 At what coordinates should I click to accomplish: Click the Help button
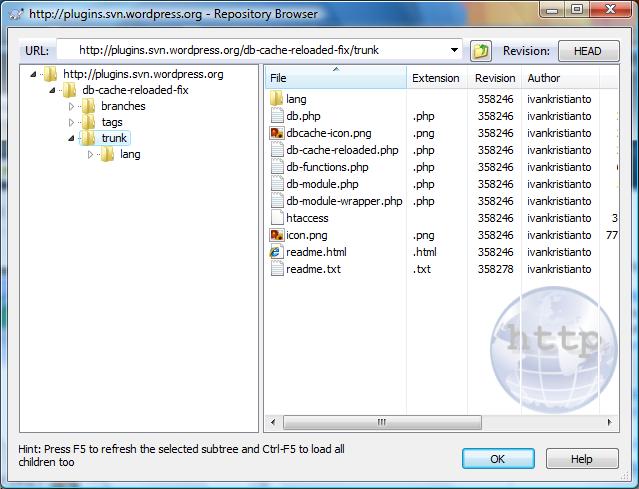(582, 459)
